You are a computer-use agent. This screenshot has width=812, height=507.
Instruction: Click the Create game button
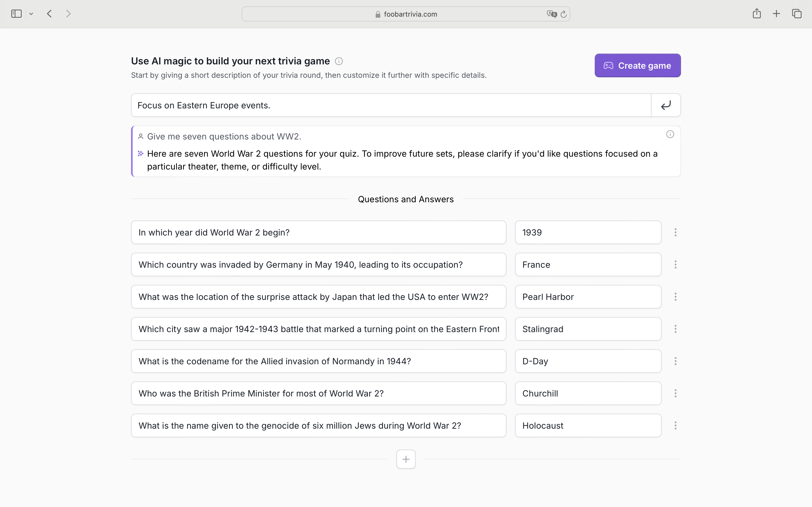click(637, 65)
